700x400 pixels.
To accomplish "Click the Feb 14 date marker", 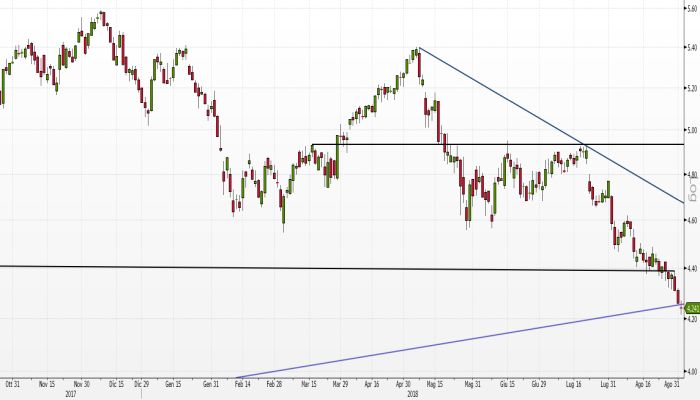I will click(242, 383).
